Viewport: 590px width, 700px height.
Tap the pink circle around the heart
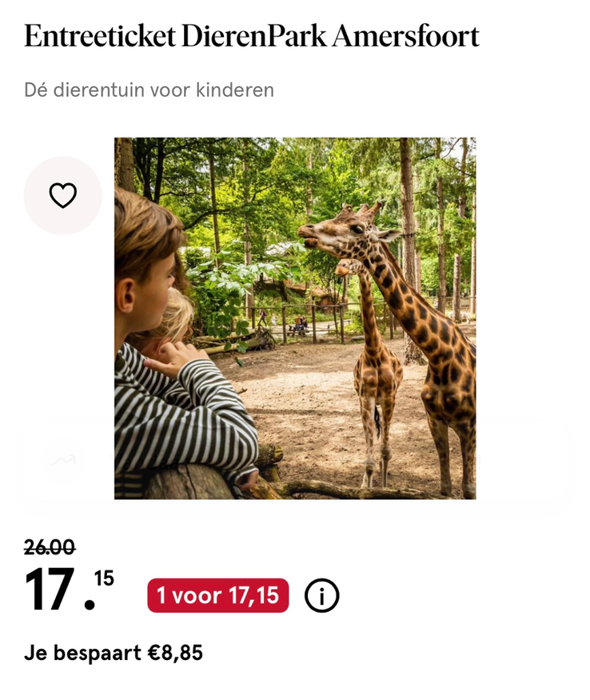(x=63, y=195)
